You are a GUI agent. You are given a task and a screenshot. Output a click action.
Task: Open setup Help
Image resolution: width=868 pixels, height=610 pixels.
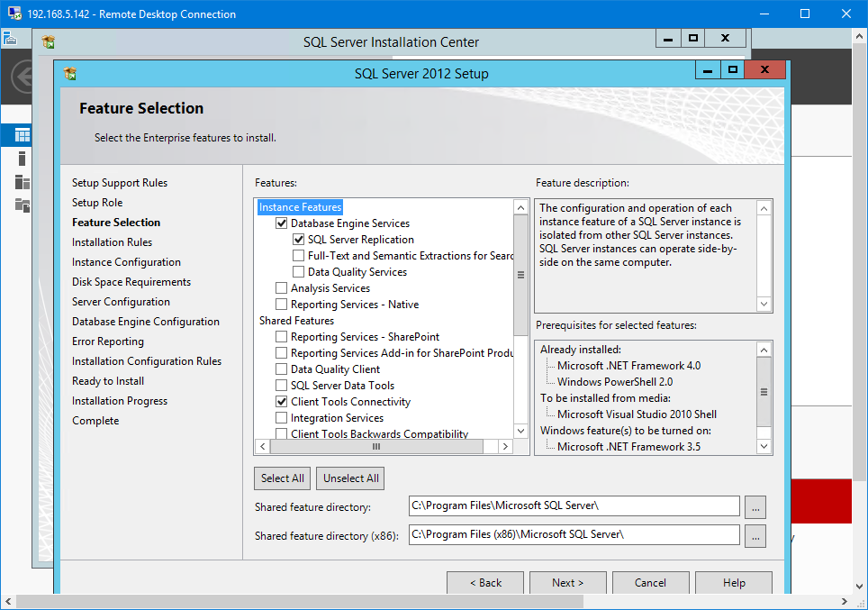pos(734,582)
